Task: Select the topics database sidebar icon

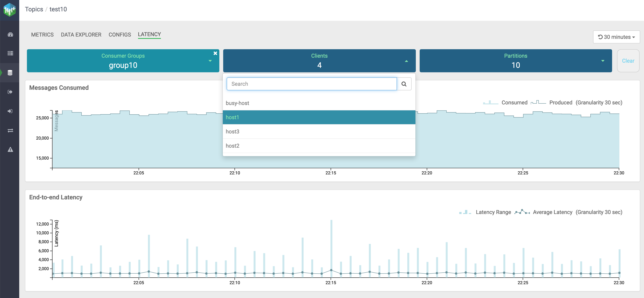Action: point(10,73)
